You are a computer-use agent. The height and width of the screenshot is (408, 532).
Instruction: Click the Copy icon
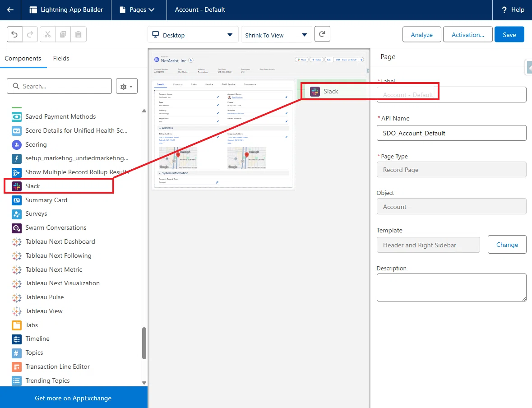tap(63, 34)
